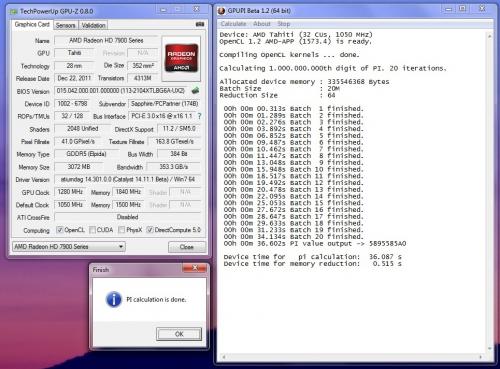Click the BIOS Version field
This screenshot has height=369, width=500.
click(121, 91)
